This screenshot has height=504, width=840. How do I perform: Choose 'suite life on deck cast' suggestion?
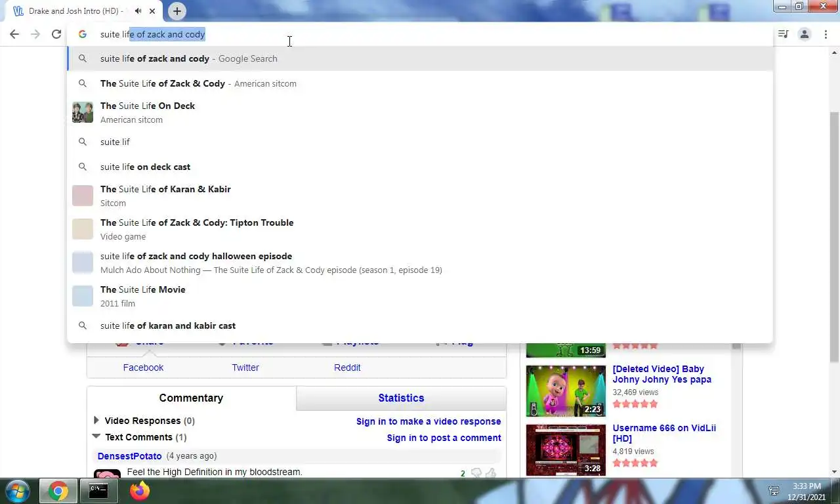[420, 167]
